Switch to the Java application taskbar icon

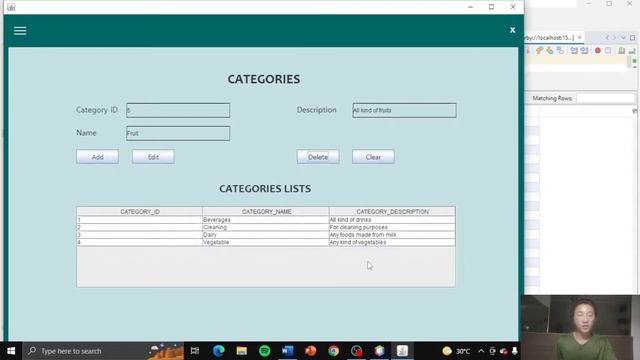pos(402,351)
